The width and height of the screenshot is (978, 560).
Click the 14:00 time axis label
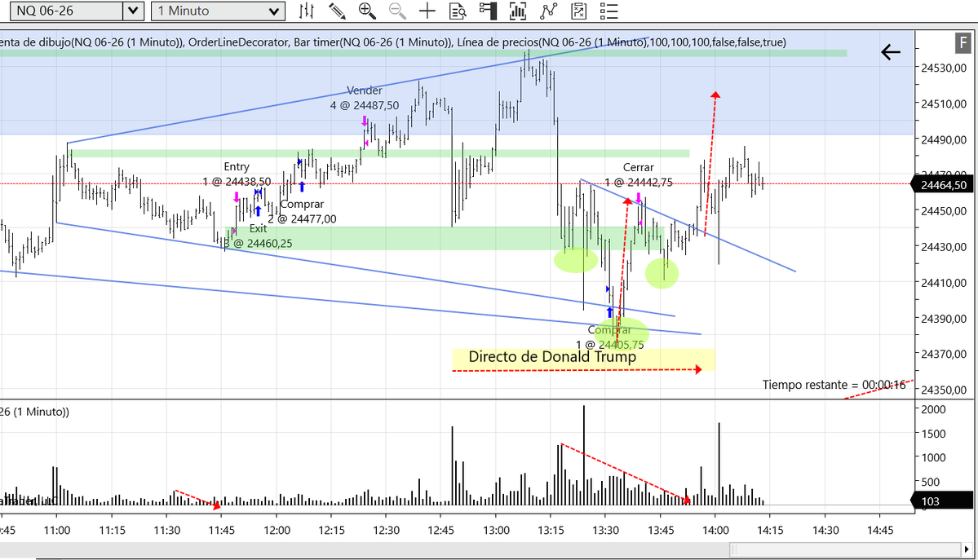click(715, 530)
